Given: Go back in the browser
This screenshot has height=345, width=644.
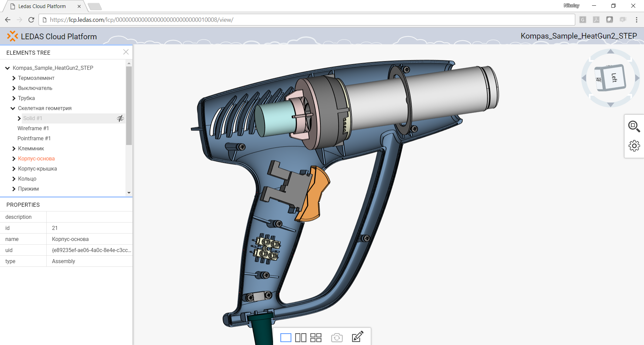Looking at the screenshot, I should 8,20.
